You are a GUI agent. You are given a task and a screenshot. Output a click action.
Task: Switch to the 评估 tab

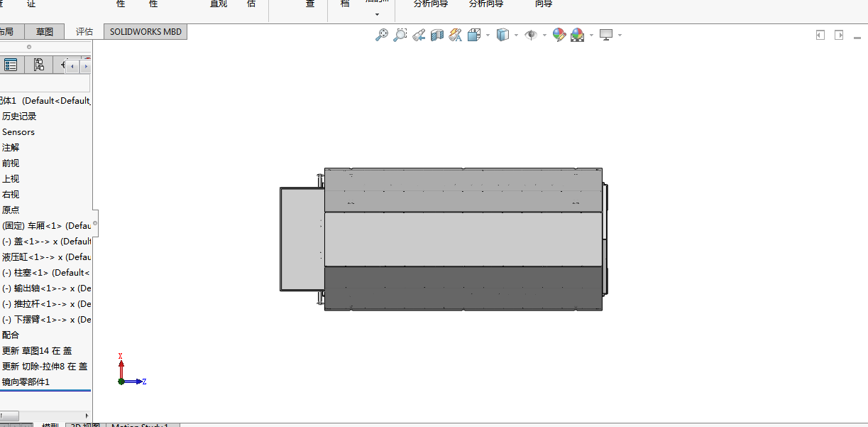click(x=84, y=31)
